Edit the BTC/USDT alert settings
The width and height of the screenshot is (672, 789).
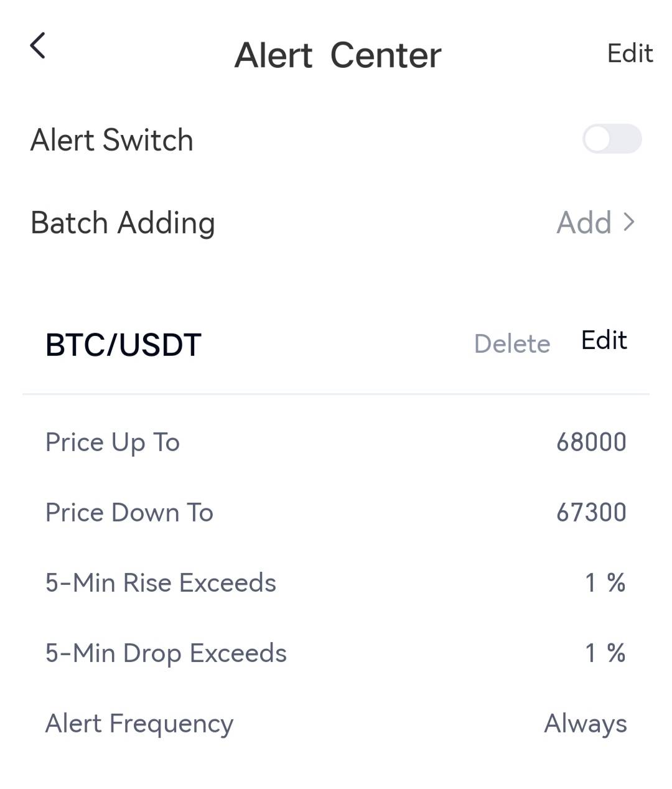(604, 340)
